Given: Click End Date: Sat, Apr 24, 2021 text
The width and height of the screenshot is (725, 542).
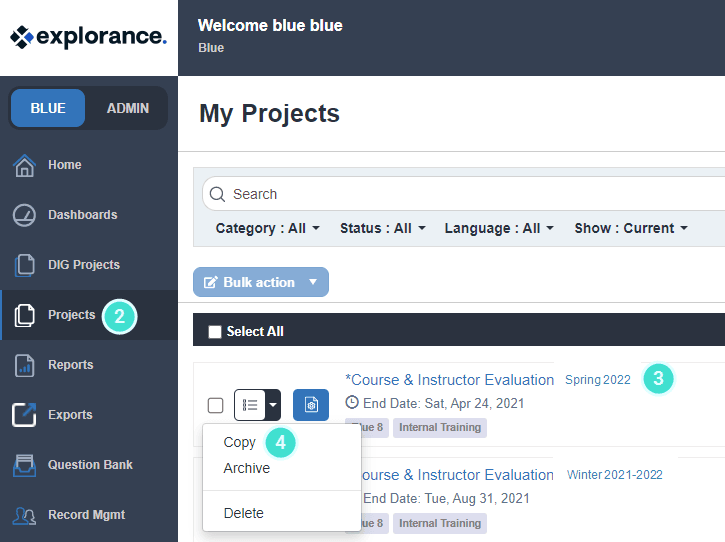Looking at the screenshot, I should pyautogui.click(x=443, y=403).
